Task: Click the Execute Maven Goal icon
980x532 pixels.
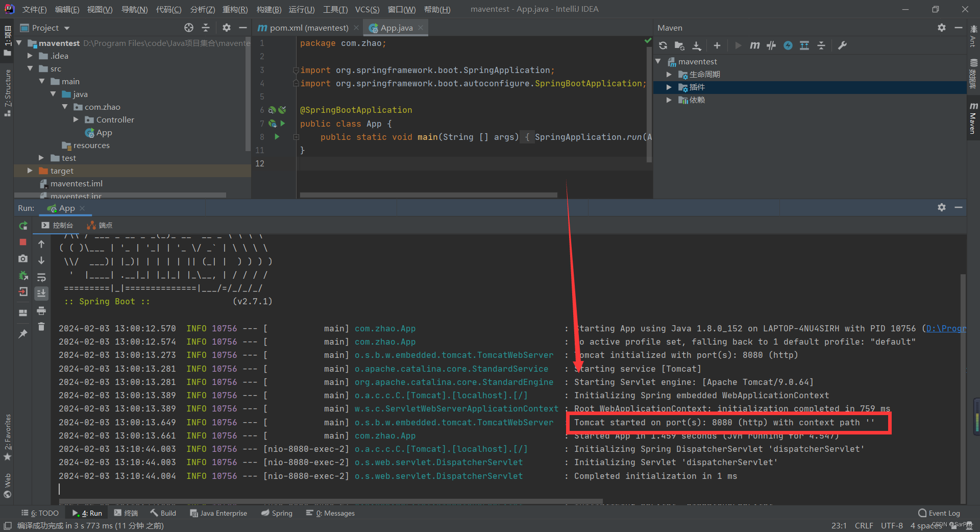Action: 755,45
